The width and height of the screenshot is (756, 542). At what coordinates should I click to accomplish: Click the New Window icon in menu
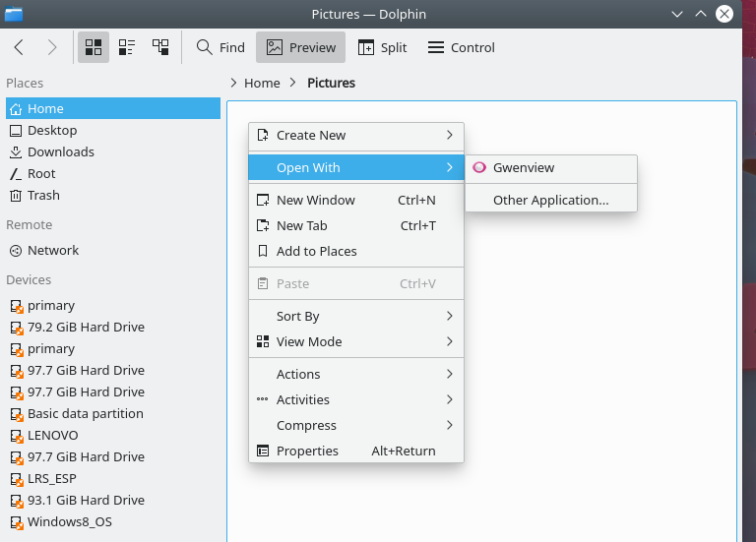[263, 200]
